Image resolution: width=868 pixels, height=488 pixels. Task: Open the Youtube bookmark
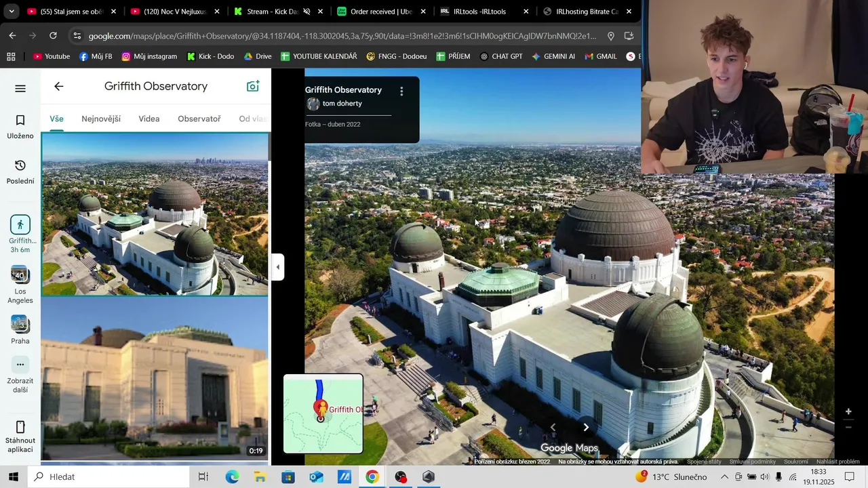coord(52,56)
